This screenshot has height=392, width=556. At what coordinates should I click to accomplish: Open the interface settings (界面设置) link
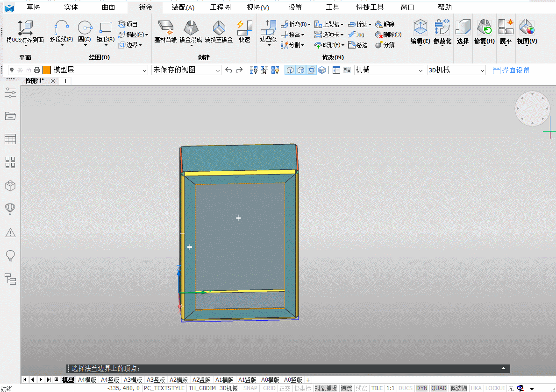coord(511,70)
